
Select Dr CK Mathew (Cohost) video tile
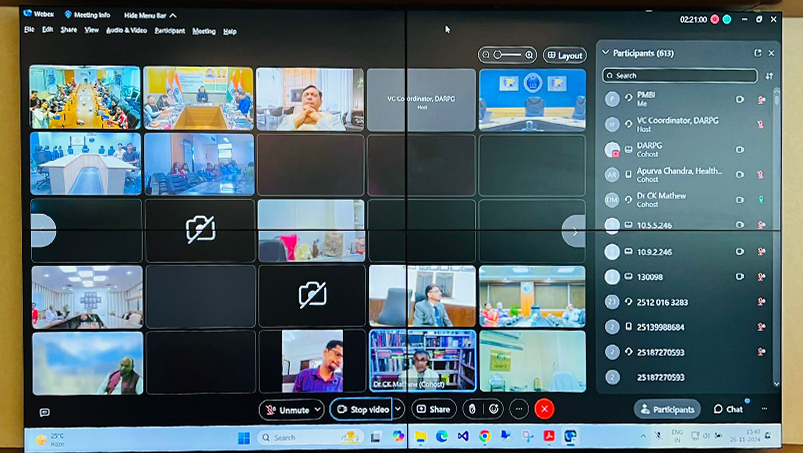click(x=422, y=361)
